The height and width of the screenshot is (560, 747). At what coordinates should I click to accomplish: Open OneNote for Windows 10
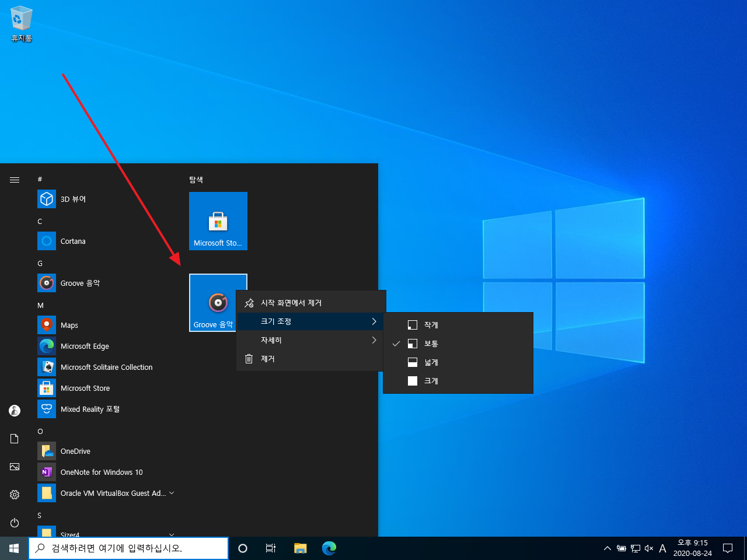coord(106,472)
